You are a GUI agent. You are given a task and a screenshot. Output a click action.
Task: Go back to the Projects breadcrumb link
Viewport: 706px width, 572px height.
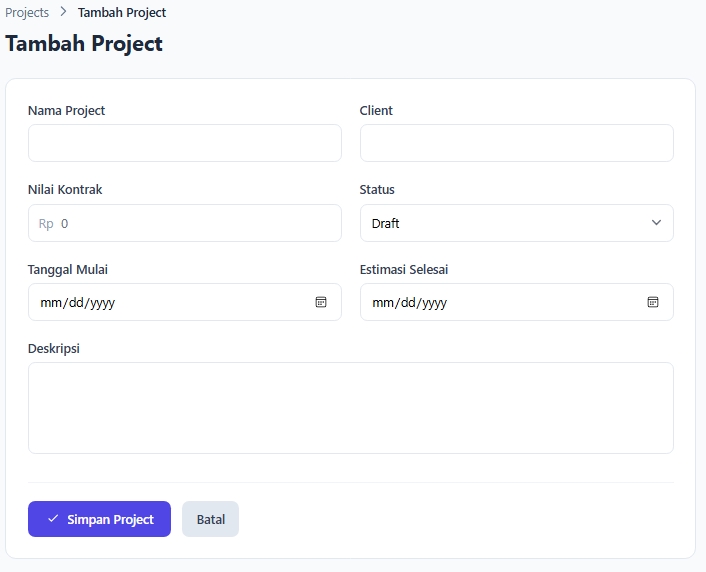27,13
